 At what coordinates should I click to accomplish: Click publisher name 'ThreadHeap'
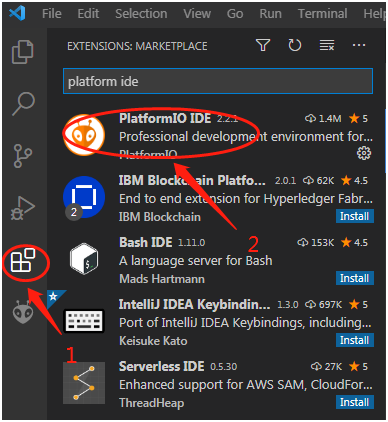pyautogui.click(x=151, y=403)
